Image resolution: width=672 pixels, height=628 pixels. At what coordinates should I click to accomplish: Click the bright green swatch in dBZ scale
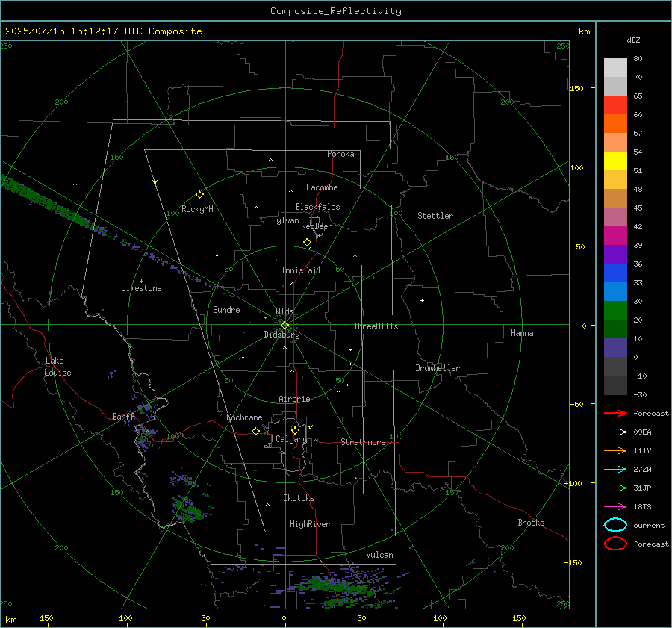click(615, 310)
